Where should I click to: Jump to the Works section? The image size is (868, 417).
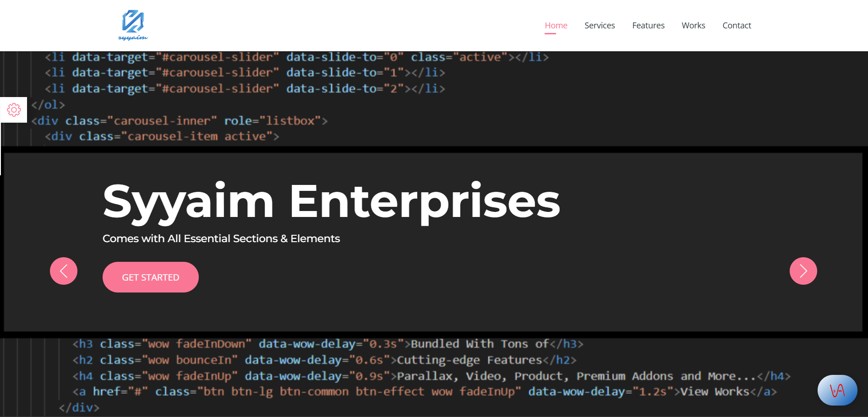pyautogui.click(x=693, y=26)
